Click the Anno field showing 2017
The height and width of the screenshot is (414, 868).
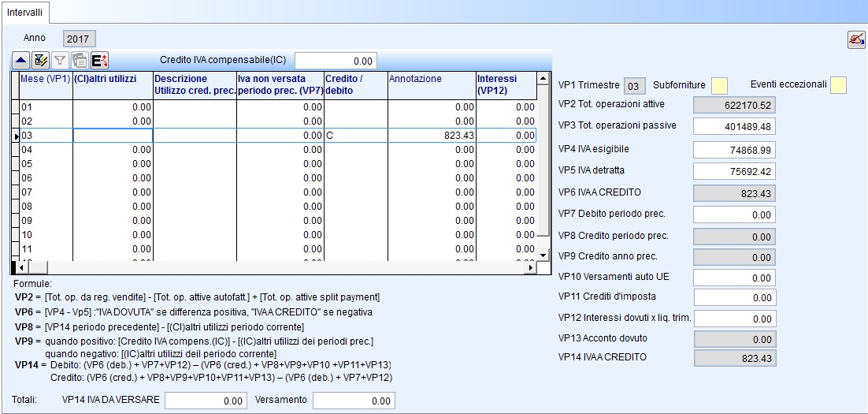(x=78, y=39)
